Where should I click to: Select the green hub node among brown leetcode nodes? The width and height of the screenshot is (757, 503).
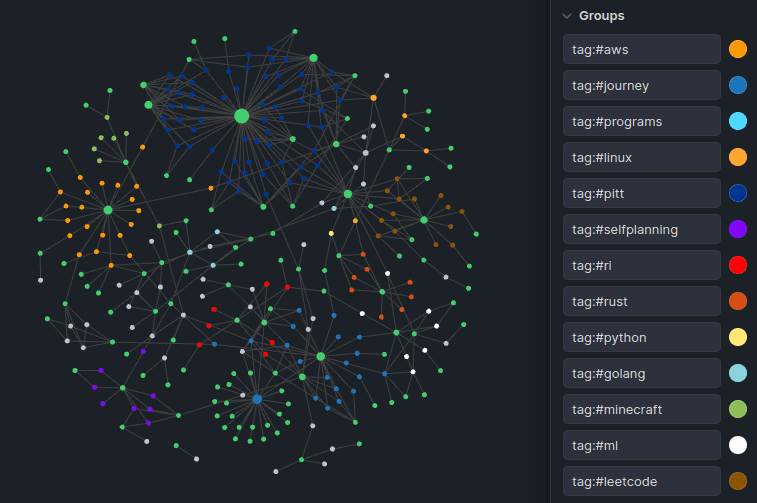point(424,220)
